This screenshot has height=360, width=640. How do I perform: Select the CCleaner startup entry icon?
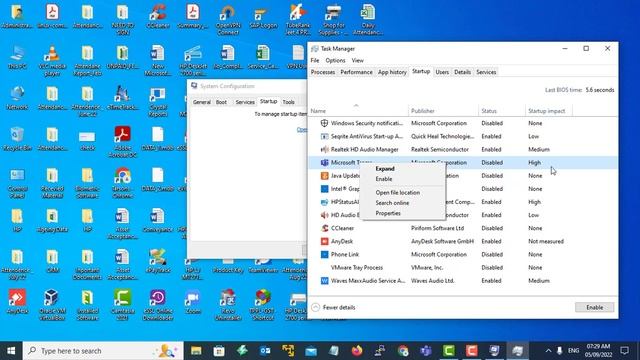[x=324, y=228]
